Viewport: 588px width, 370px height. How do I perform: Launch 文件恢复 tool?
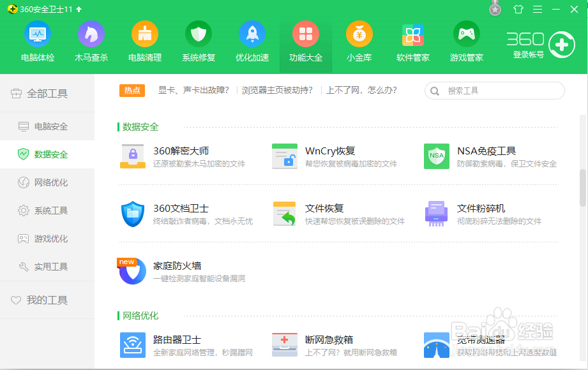[285, 214]
